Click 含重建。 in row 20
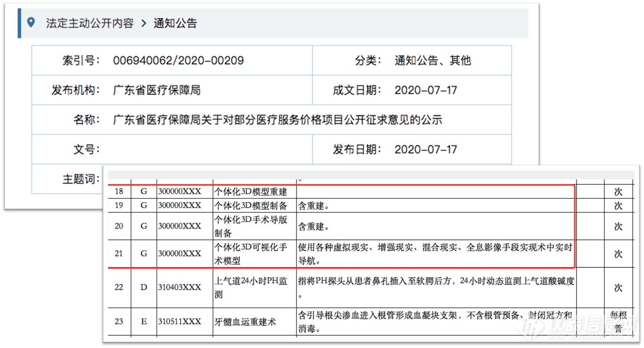644x348 pixels. point(313,226)
